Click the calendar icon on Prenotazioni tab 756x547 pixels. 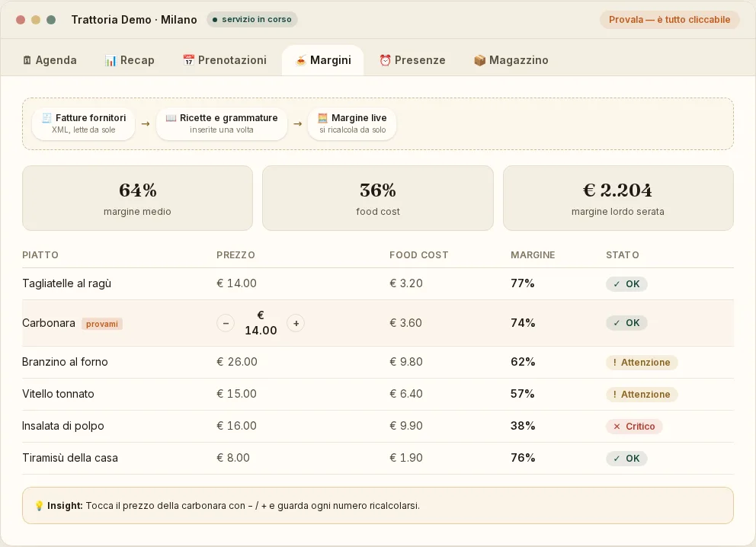188,60
